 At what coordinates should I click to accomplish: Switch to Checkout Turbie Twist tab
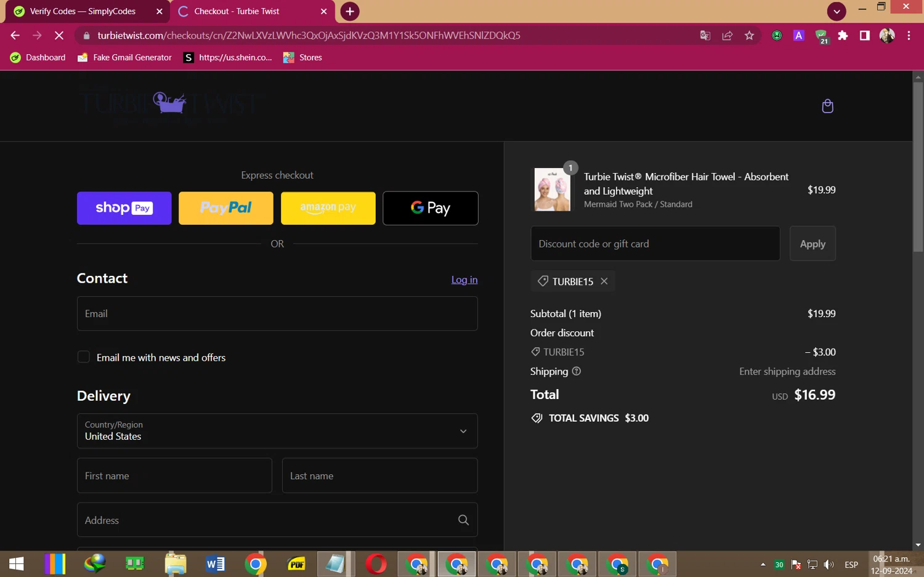[237, 11]
